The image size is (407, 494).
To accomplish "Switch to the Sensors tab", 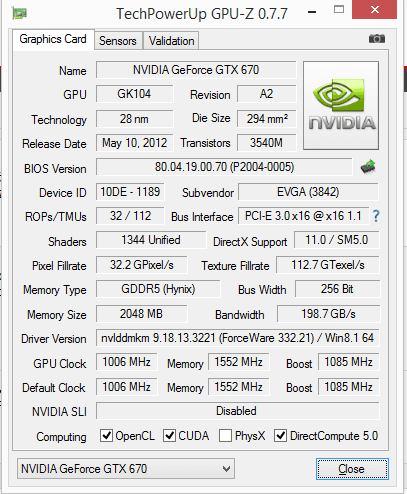I will coord(118,41).
